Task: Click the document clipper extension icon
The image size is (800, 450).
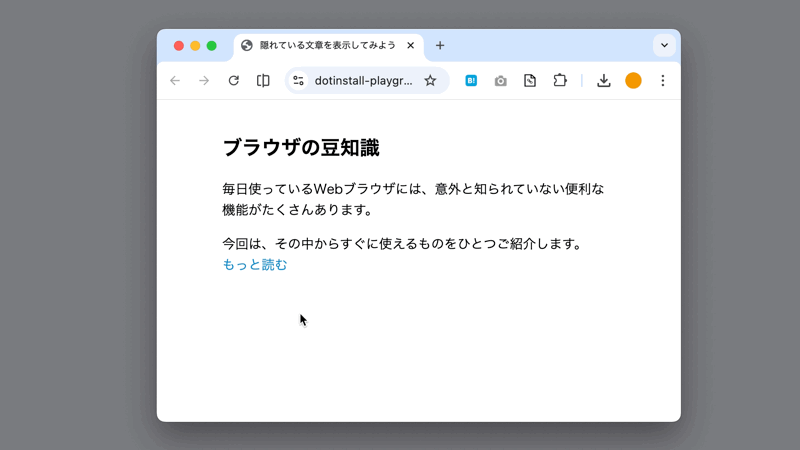Action: pyautogui.click(x=530, y=81)
